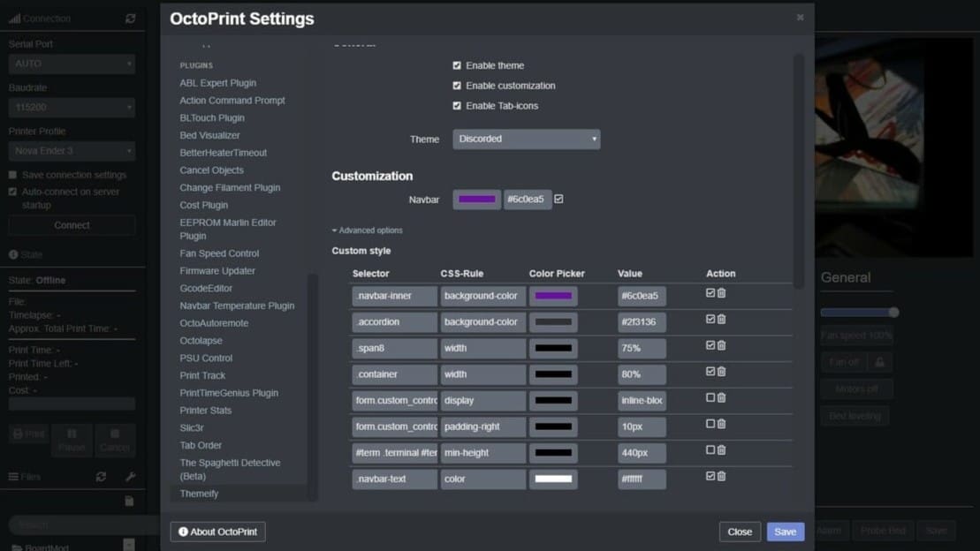This screenshot has height=551, width=980.
Task: Toggle the Enable Tab-icons checkbox
Action: (x=457, y=106)
